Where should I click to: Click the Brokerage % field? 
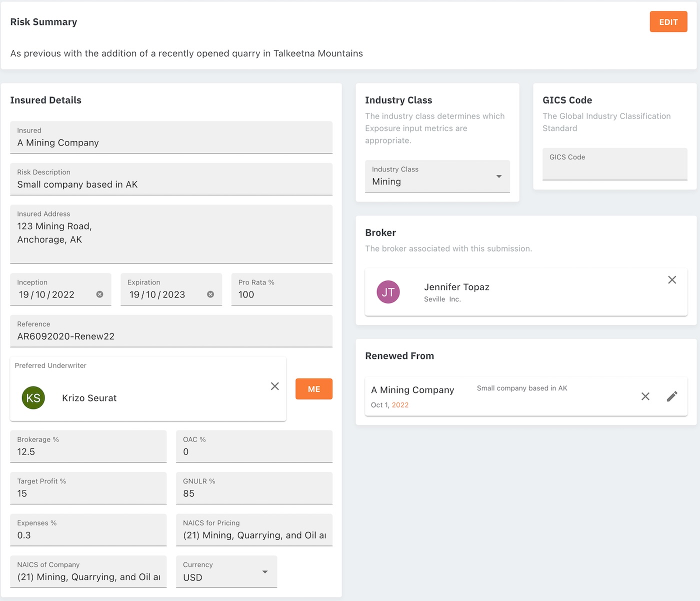88,446
